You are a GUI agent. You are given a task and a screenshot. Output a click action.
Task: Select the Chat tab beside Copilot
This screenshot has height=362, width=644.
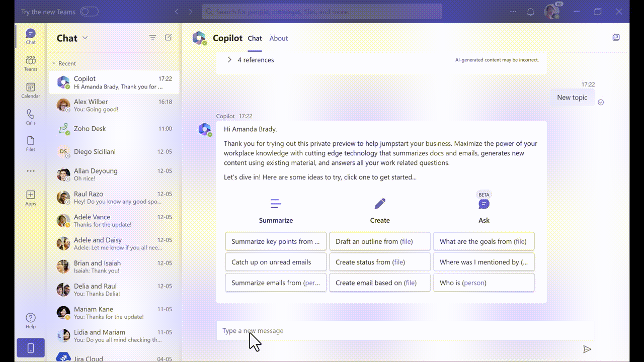(255, 38)
